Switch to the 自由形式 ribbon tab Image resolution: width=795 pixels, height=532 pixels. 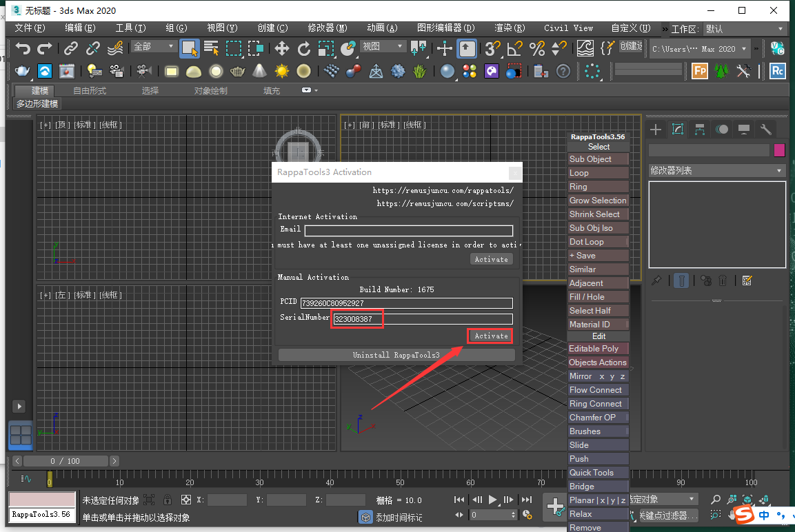tap(90, 91)
